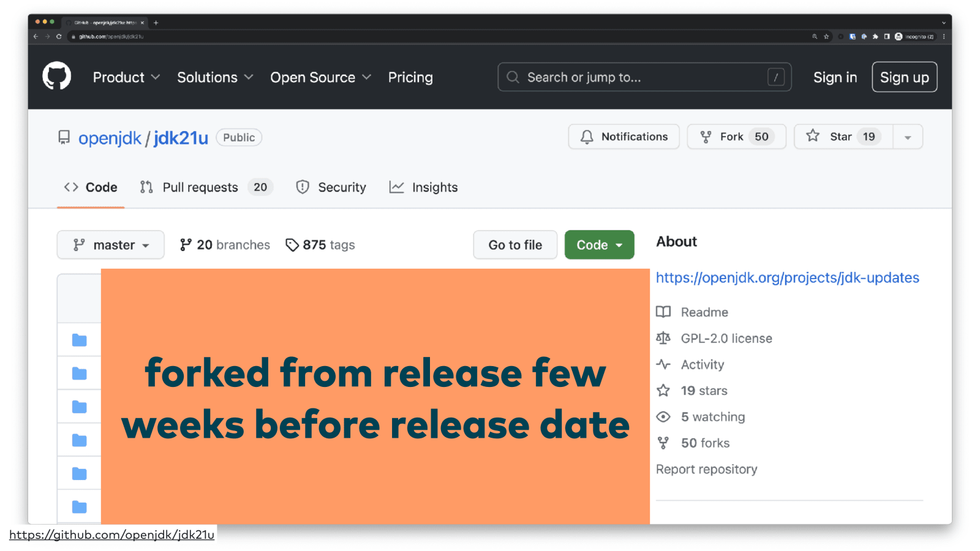The width and height of the screenshot is (980, 551).
Task: Open the Product menu
Action: pyautogui.click(x=126, y=77)
